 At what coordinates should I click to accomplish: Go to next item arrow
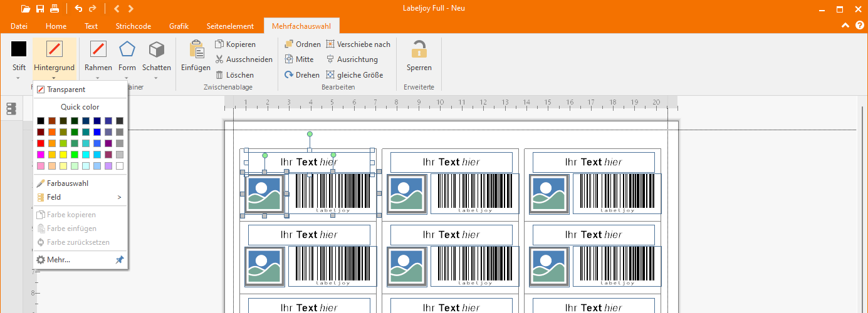click(130, 9)
